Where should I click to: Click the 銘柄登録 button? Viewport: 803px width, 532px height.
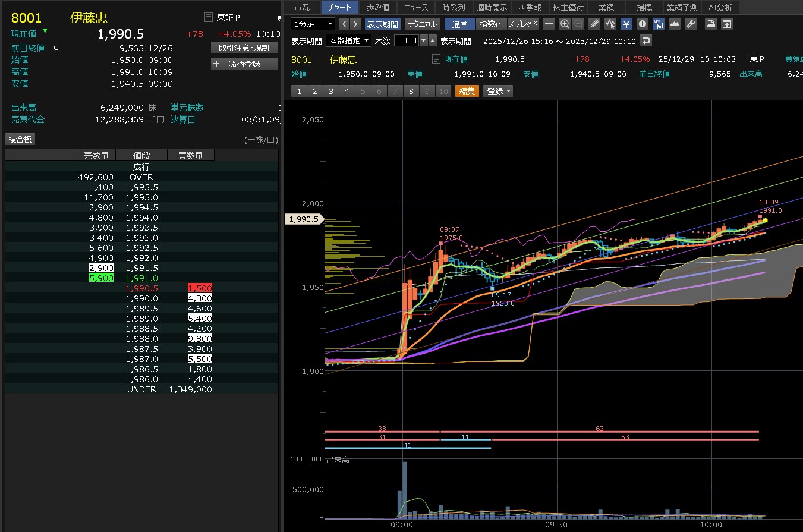pos(244,64)
